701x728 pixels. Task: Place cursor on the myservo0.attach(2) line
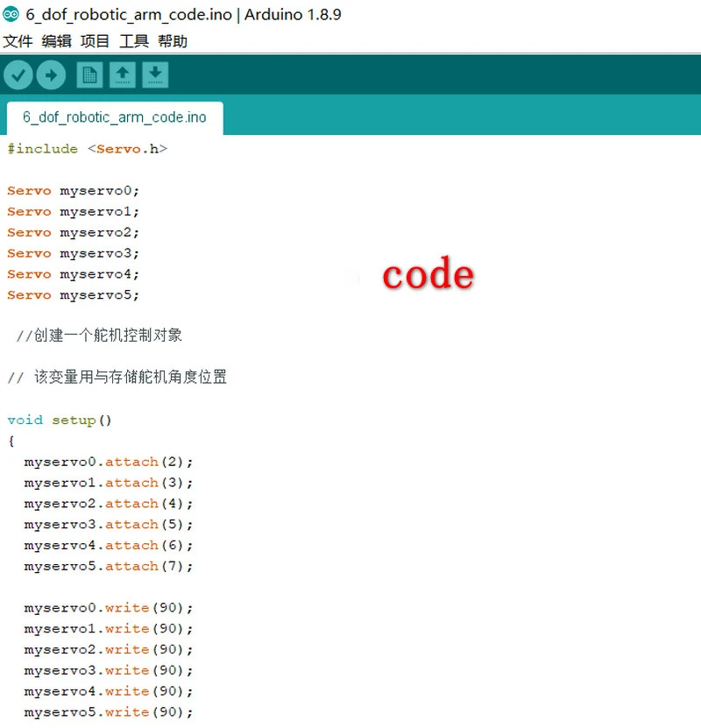109,462
